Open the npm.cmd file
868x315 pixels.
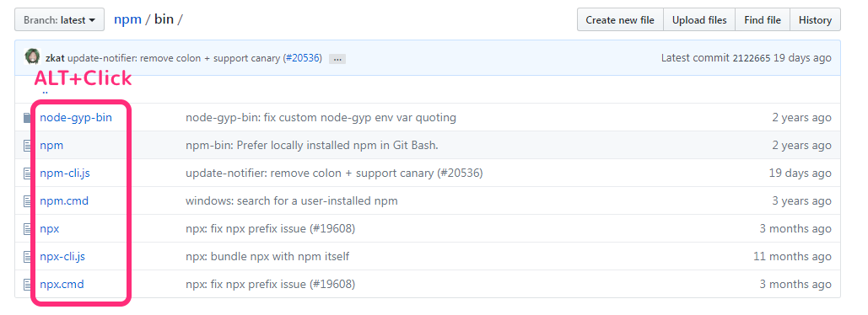pos(64,200)
